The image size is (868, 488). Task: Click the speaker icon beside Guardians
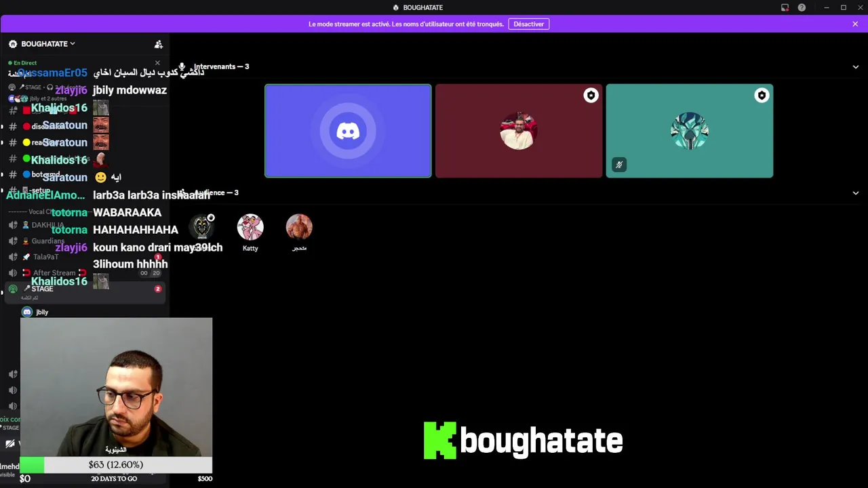pos(13,241)
